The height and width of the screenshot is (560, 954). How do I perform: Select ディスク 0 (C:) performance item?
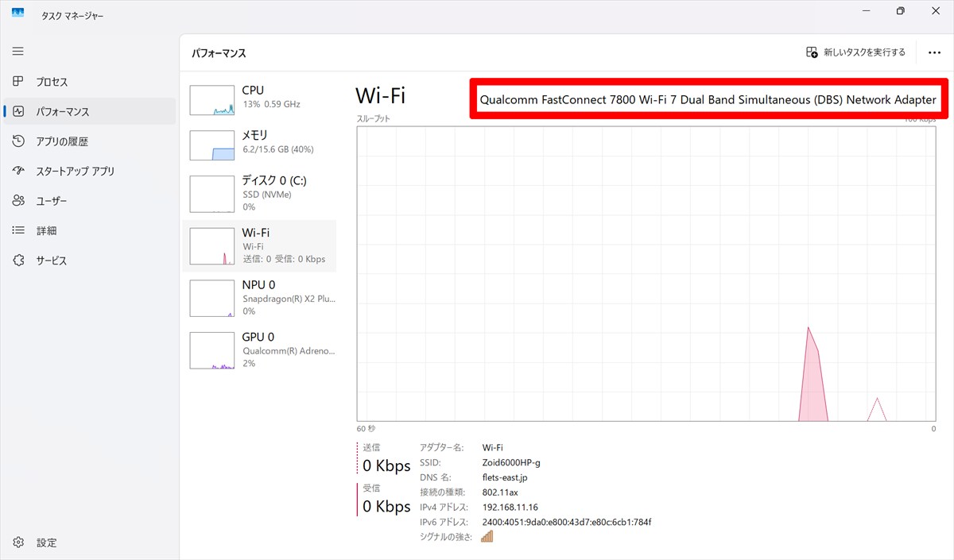[x=259, y=194]
